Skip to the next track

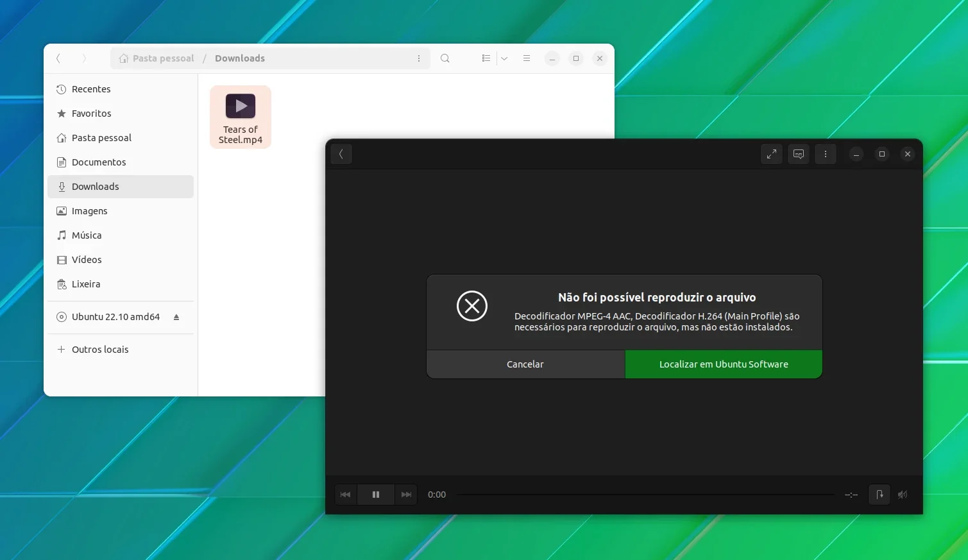406,495
